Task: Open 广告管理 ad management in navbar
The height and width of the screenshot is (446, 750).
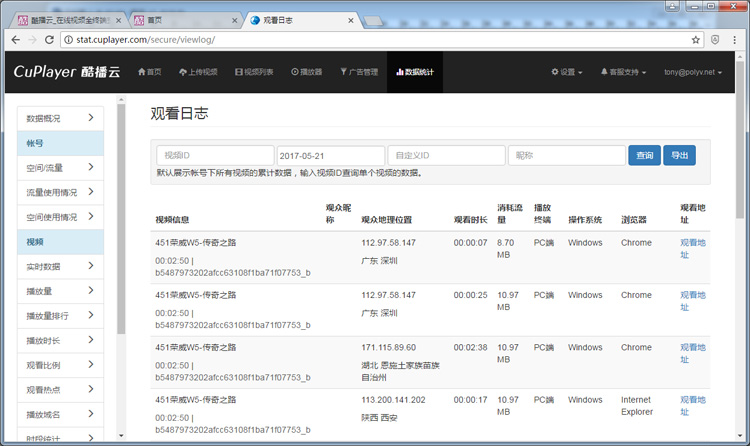Action: click(359, 72)
